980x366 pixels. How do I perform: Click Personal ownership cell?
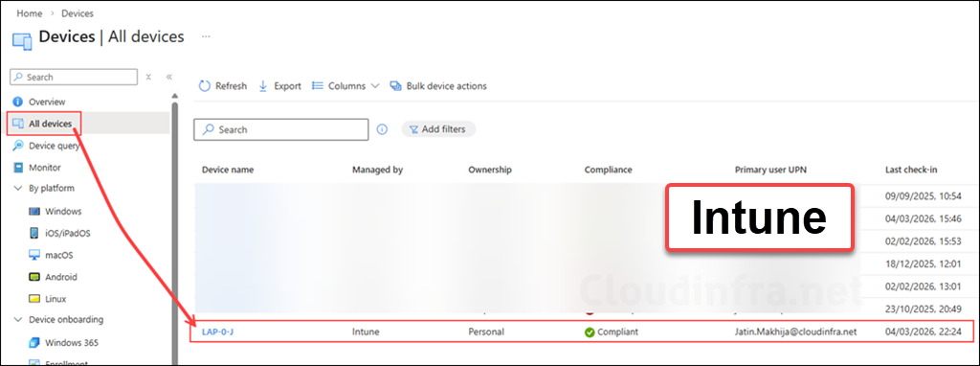click(x=485, y=332)
